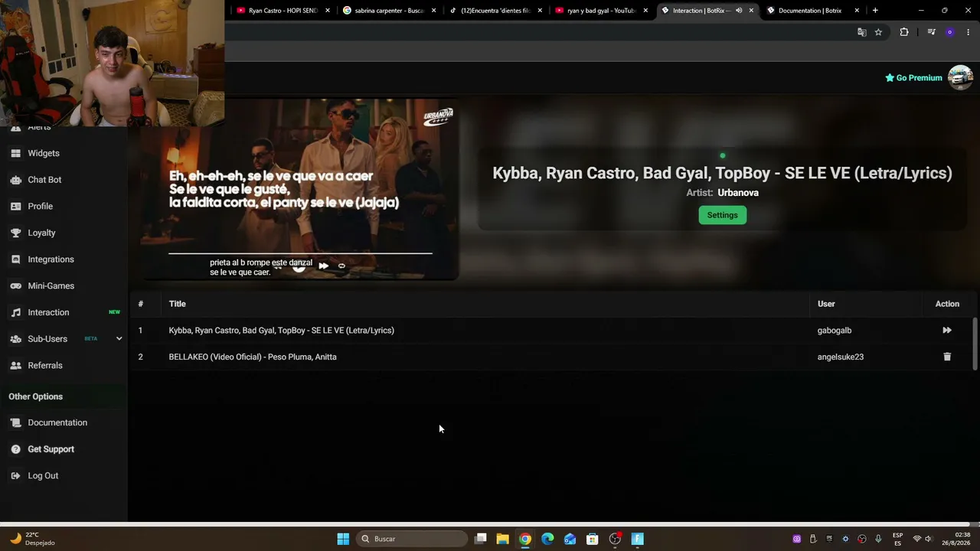Switch to the sabrina carpenter search tab
The height and width of the screenshot is (551, 980).
click(390, 11)
